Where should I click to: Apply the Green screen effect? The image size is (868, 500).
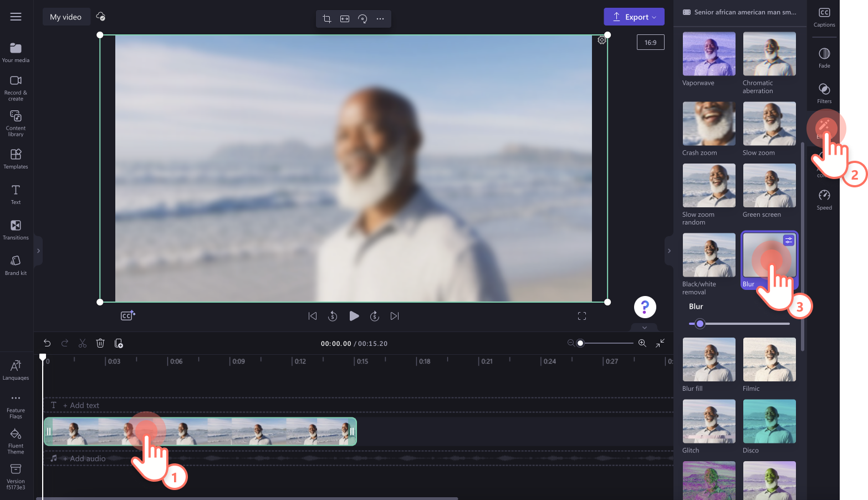pos(769,185)
